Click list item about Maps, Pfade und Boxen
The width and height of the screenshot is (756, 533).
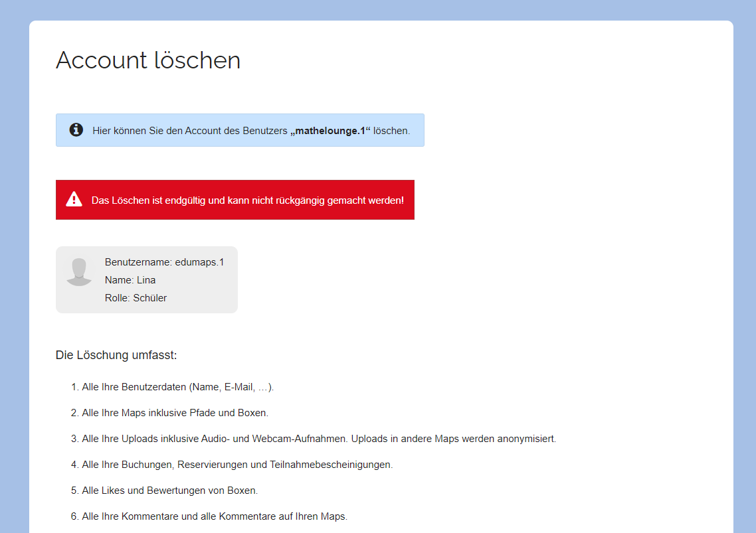175,413
